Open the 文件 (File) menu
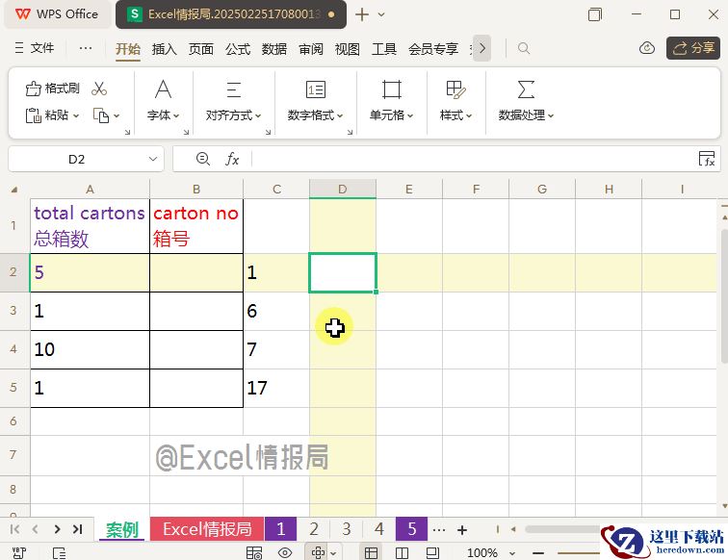The height and width of the screenshot is (560, 728). point(35,48)
